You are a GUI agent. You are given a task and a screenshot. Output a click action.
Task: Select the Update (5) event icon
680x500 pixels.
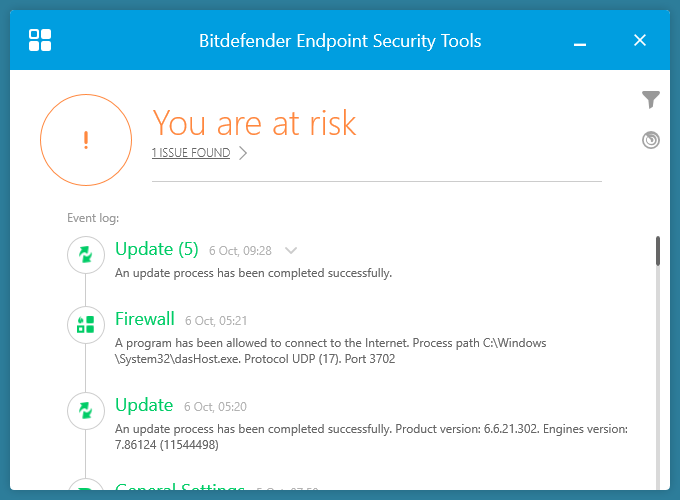86,255
